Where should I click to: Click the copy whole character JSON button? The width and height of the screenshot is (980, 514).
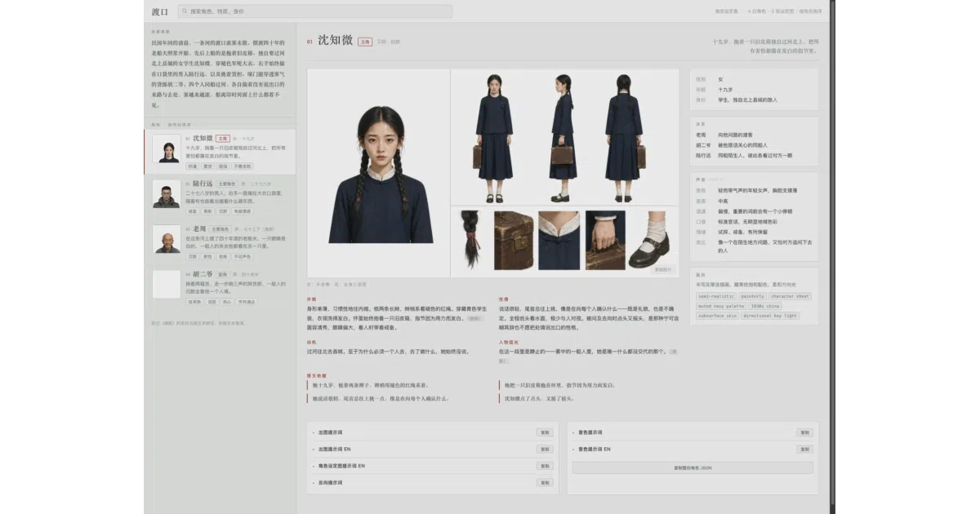(693, 467)
